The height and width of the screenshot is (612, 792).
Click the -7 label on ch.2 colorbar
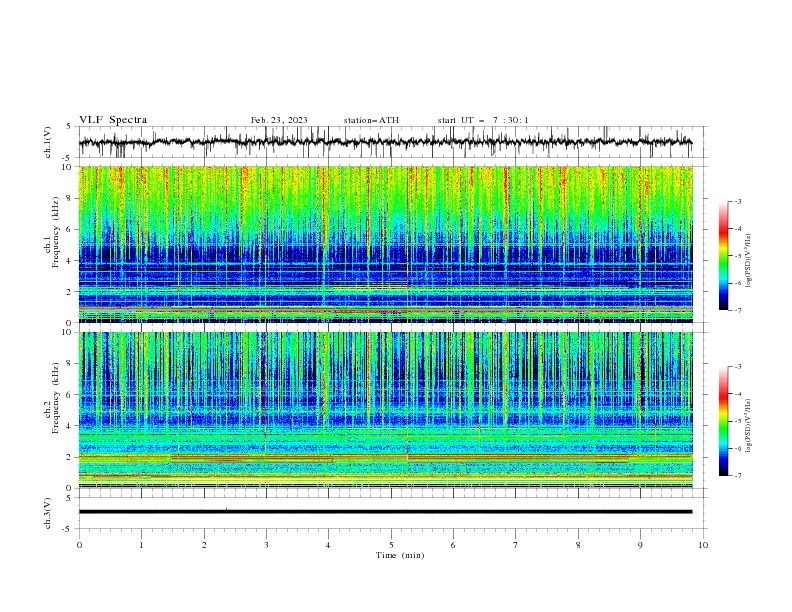pos(738,476)
